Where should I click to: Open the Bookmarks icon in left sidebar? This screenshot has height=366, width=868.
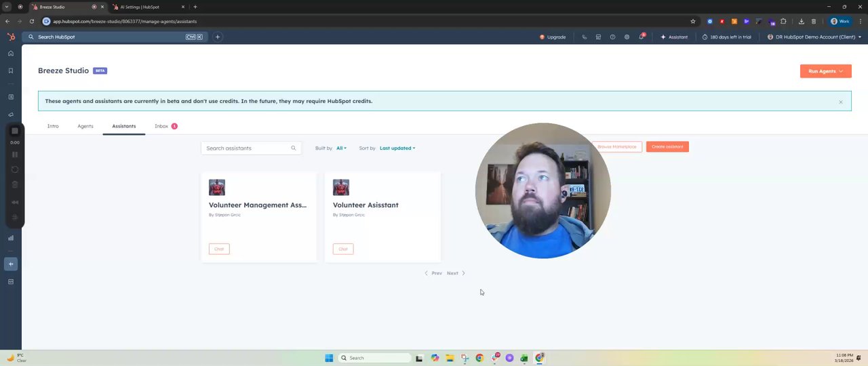coord(11,70)
